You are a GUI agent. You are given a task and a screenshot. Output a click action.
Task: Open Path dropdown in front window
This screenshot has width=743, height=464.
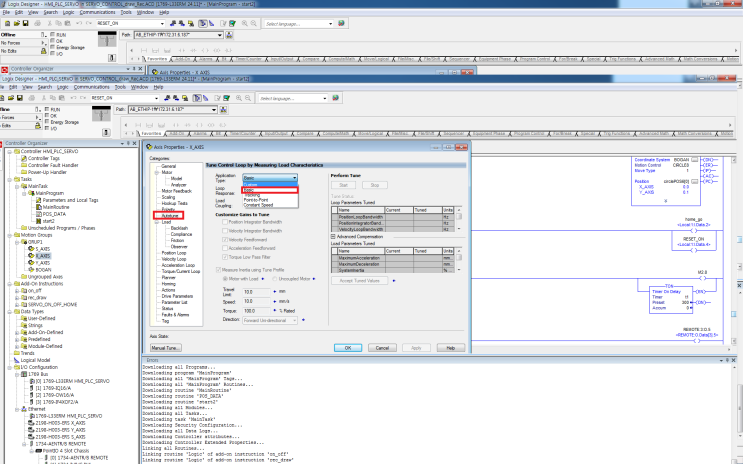[x=214, y=110]
